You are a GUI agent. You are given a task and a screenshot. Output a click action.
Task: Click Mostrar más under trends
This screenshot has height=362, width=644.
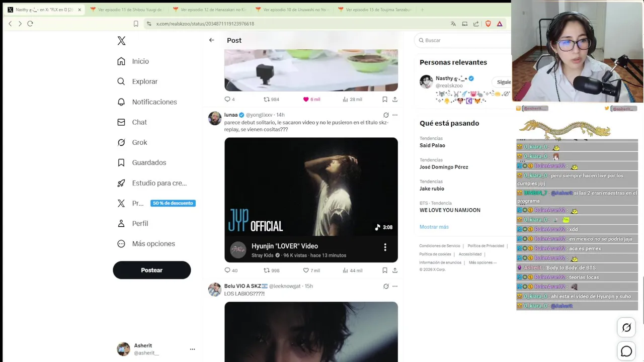434,227
